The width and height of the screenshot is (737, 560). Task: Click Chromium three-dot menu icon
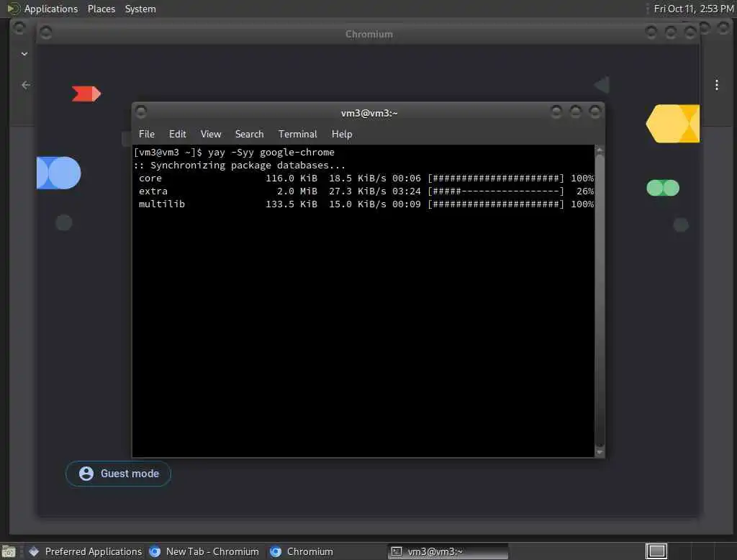(x=716, y=85)
